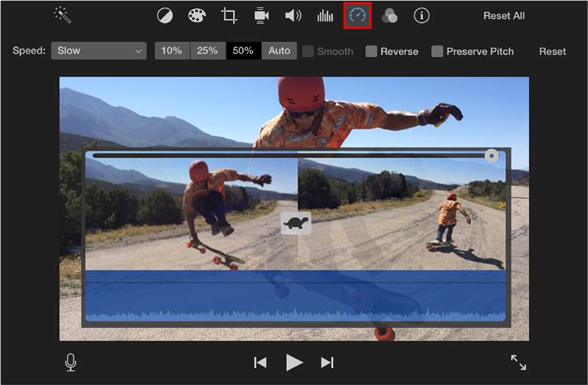The width and height of the screenshot is (588, 385).
Task: Click the magic wand auto-enhance icon
Action: [x=62, y=15]
